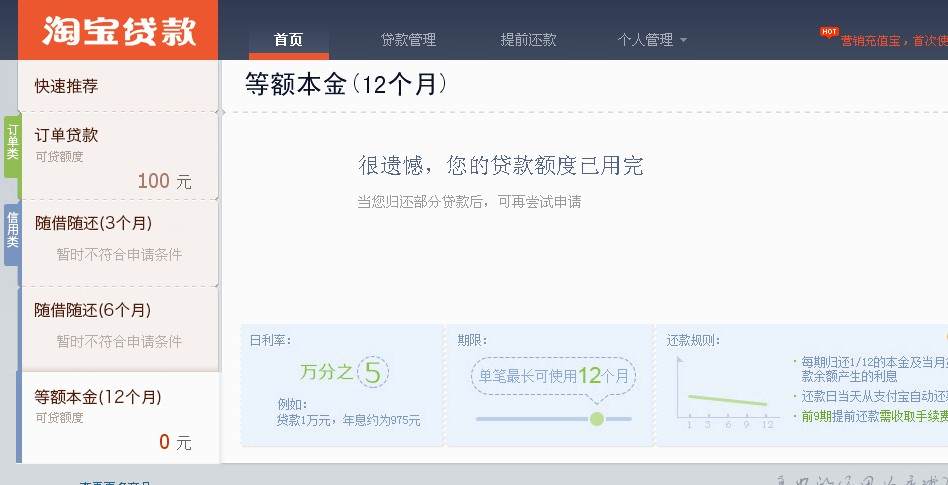Viewport: 948px width, 485px height.
Task: Click the 很遗憾，您的贷款额度已用完 message
Action: click(x=501, y=165)
